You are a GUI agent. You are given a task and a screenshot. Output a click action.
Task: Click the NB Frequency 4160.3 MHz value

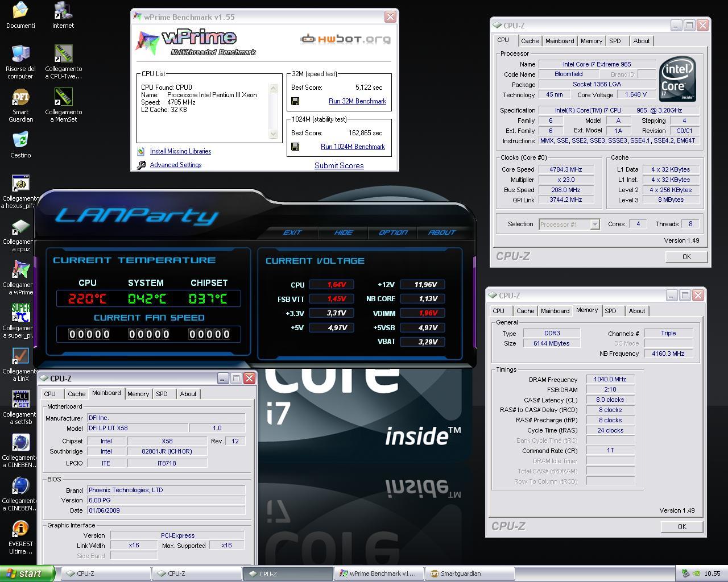(x=668, y=354)
